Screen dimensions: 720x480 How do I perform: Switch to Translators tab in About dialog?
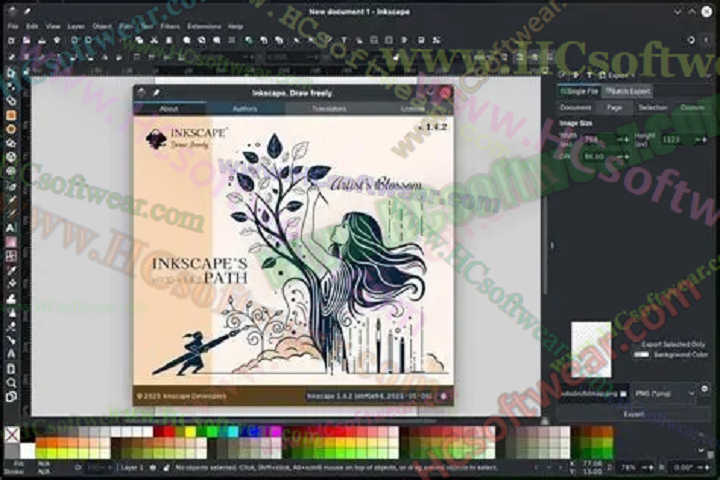(x=329, y=109)
